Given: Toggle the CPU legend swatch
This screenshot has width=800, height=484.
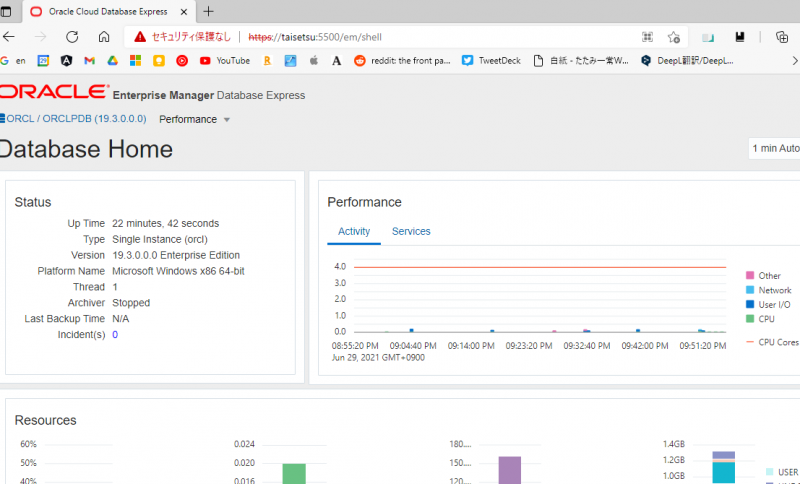Looking at the screenshot, I should (x=749, y=319).
